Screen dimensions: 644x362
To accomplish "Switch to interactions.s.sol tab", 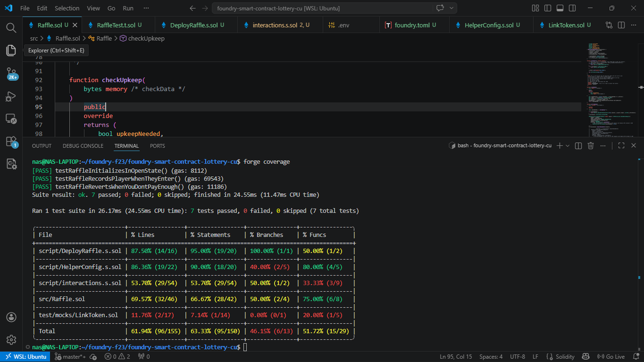I will coord(279,25).
